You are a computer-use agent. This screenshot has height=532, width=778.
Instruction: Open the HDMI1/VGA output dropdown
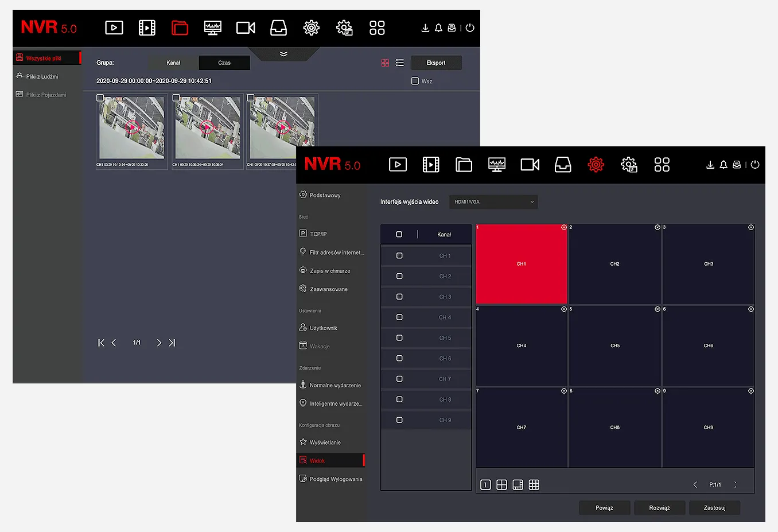click(x=493, y=202)
